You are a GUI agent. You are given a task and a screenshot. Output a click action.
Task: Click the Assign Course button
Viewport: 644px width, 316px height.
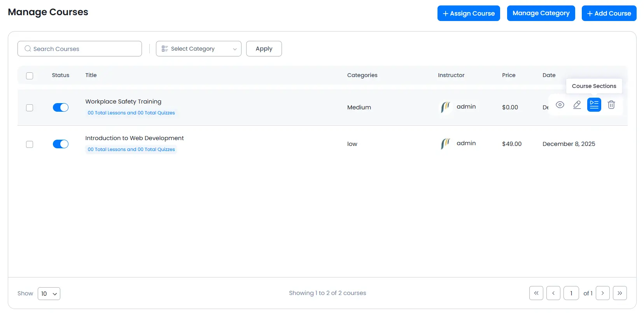click(468, 13)
